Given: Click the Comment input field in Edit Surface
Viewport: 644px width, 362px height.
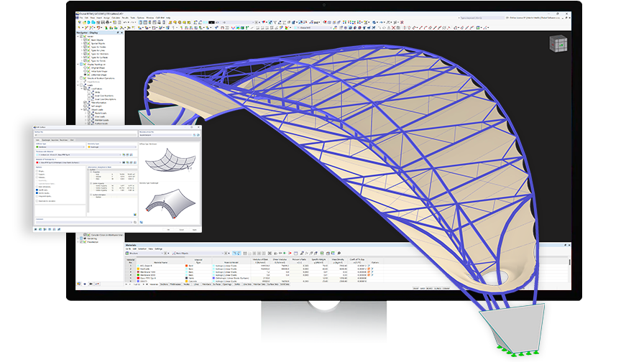Looking at the screenshot, I should coord(84,223).
